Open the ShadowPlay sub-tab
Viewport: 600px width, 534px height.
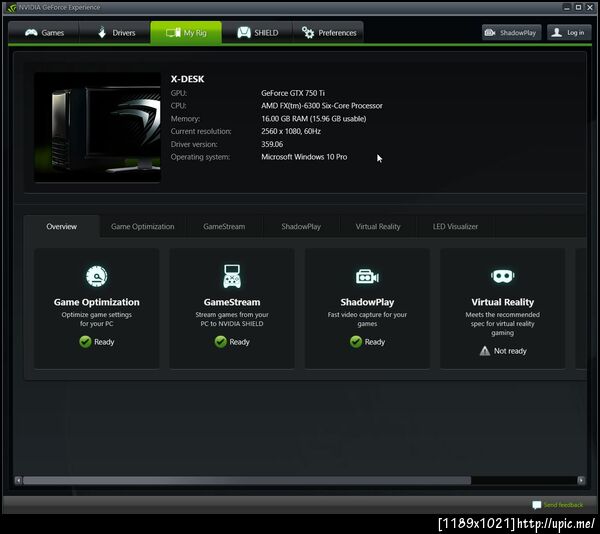click(x=301, y=226)
